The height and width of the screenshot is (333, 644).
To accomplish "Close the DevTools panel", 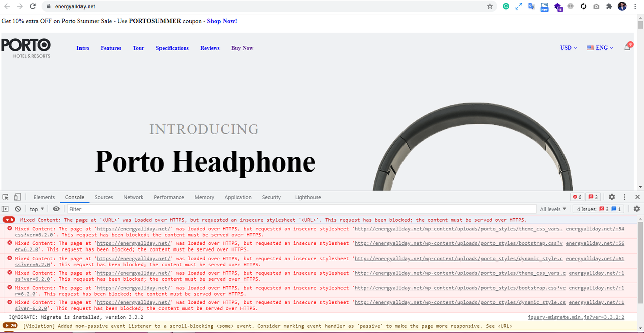I will 637,197.
